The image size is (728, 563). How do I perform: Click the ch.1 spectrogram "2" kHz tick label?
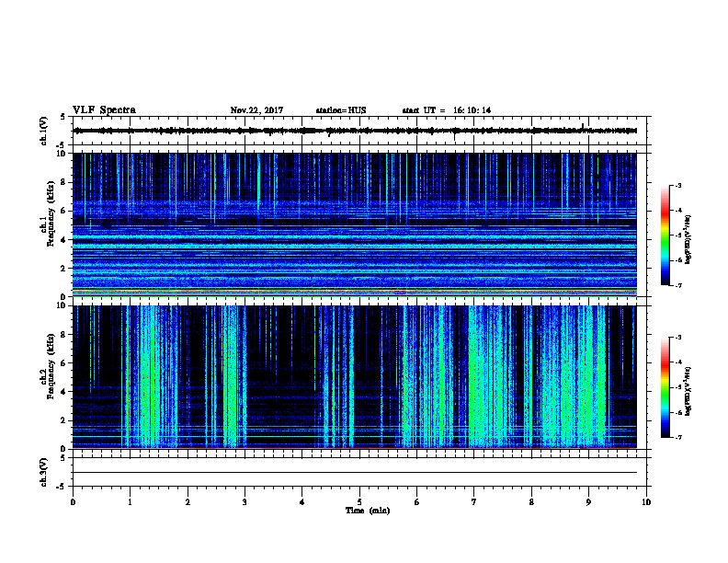click(63, 269)
